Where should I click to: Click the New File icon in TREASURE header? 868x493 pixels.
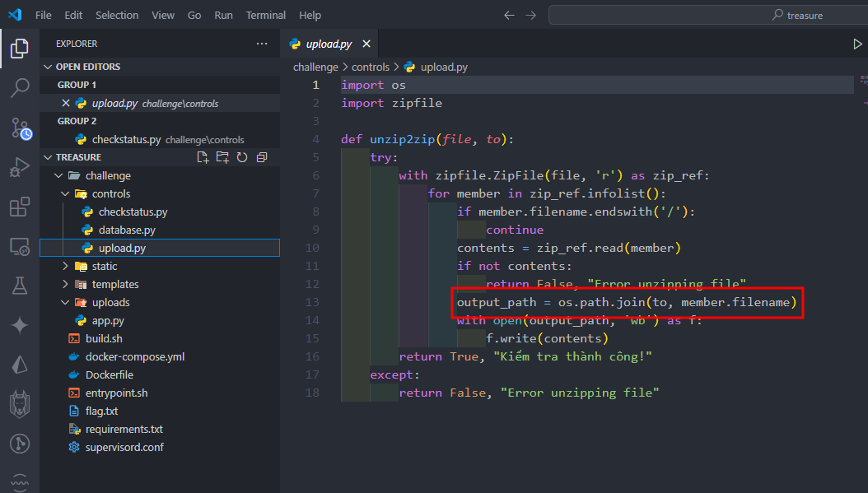[203, 157]
